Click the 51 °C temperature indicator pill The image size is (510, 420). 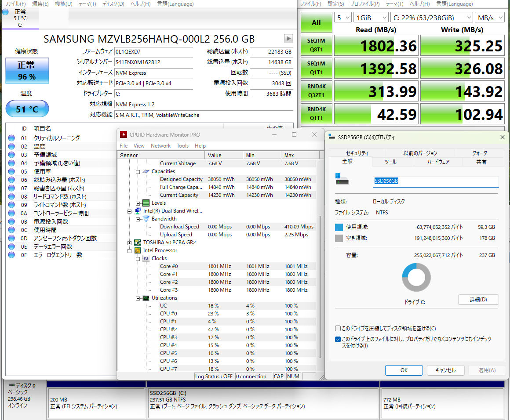[x=27, y=109]
